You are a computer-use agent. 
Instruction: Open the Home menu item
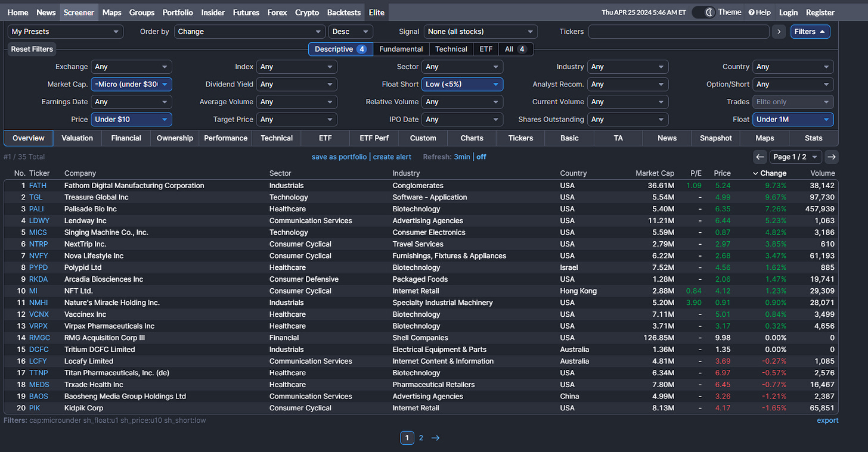(x=18, y=13)
